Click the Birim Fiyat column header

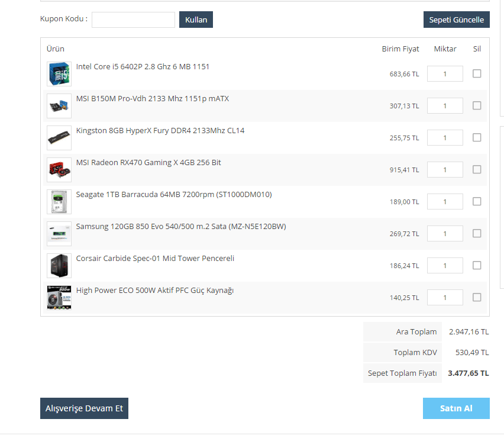(400, 49)
